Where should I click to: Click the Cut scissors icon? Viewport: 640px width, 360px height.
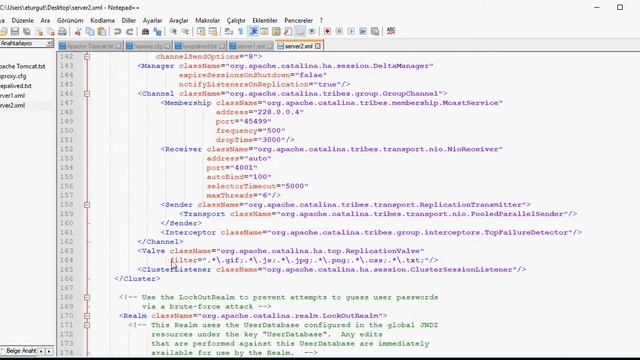click(78, 31)
